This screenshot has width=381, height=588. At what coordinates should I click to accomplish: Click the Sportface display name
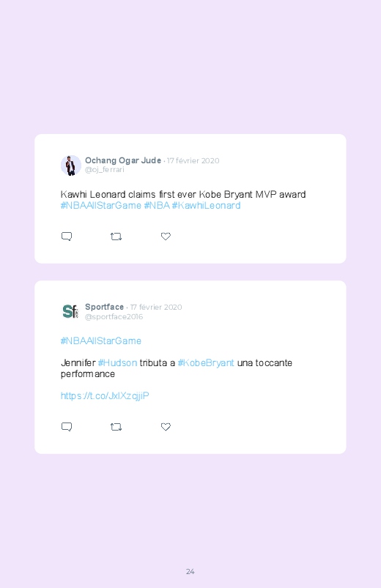[x=104, y=307]
